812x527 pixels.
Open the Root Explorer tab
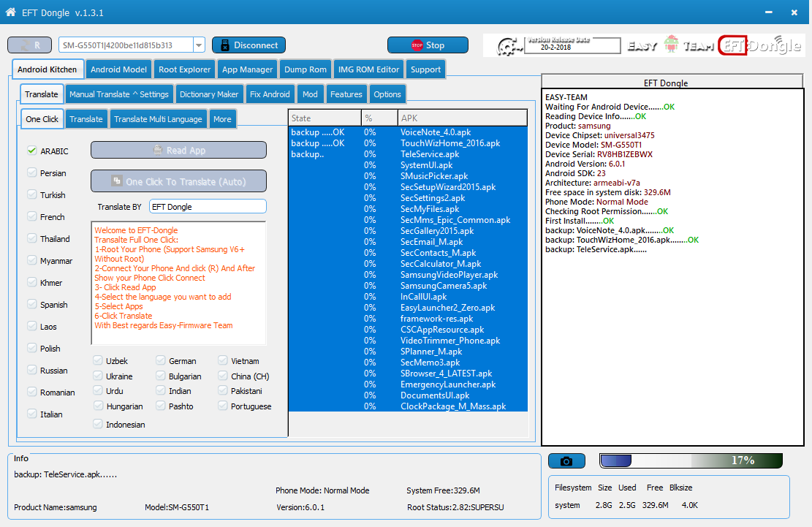(x=184, y=69)
